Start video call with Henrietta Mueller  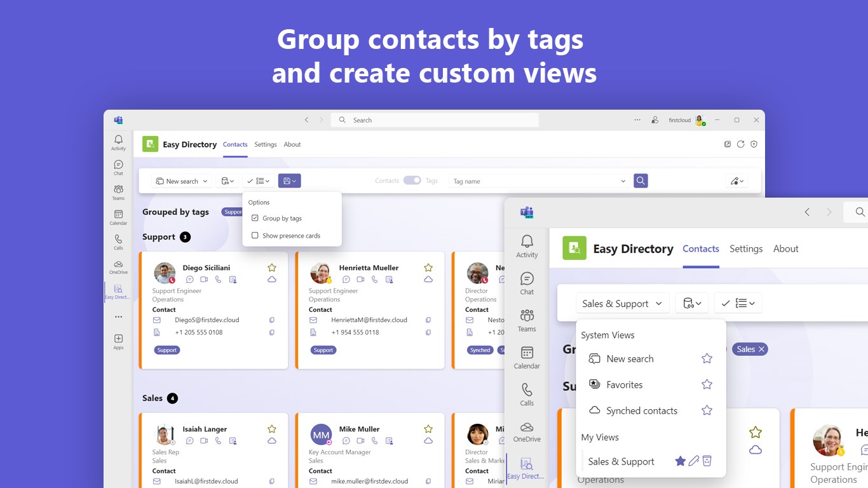pos(360,280)
